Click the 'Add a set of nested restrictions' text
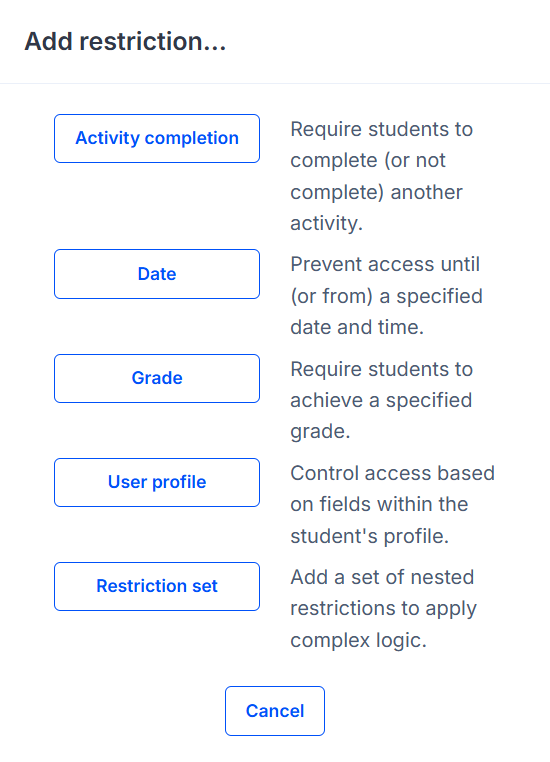The height and width of the screenshot is (762, 550). coord(384,608)
